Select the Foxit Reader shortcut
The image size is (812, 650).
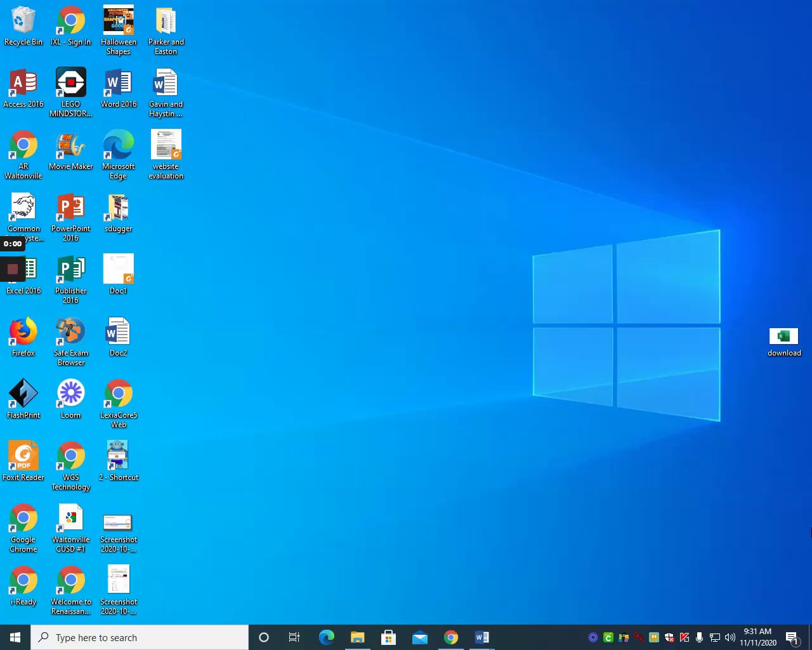[23, 461]
